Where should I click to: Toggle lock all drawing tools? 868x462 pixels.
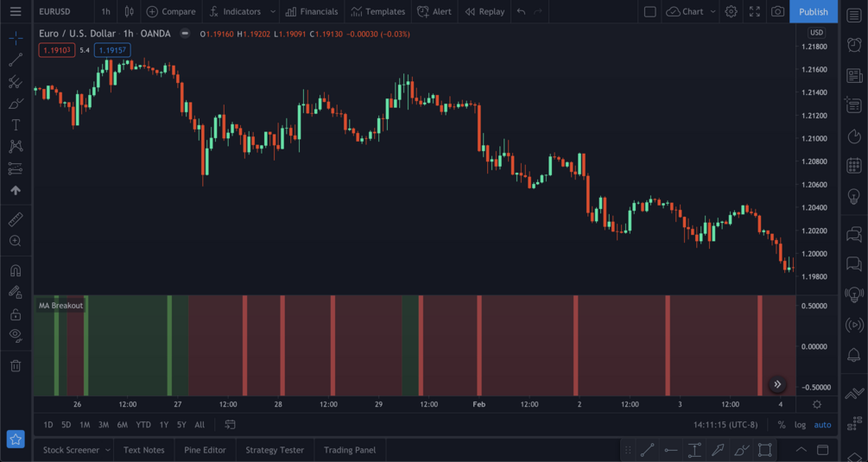click(16, 314)
